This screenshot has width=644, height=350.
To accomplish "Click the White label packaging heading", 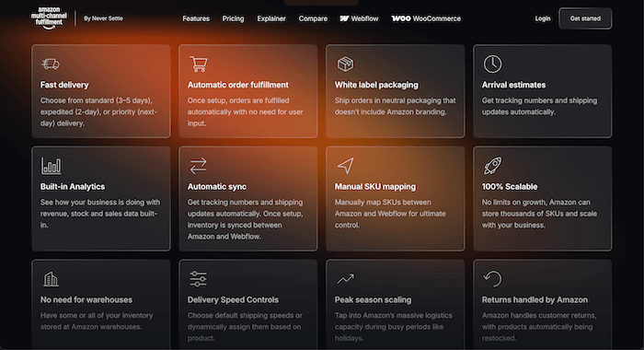I will (x=376, y=85).
